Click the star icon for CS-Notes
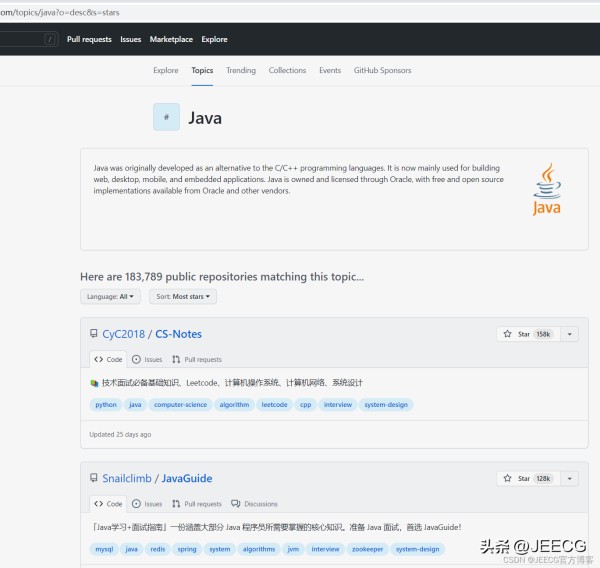The width and height of the screenshot is (600, 568). pos(507,334)
